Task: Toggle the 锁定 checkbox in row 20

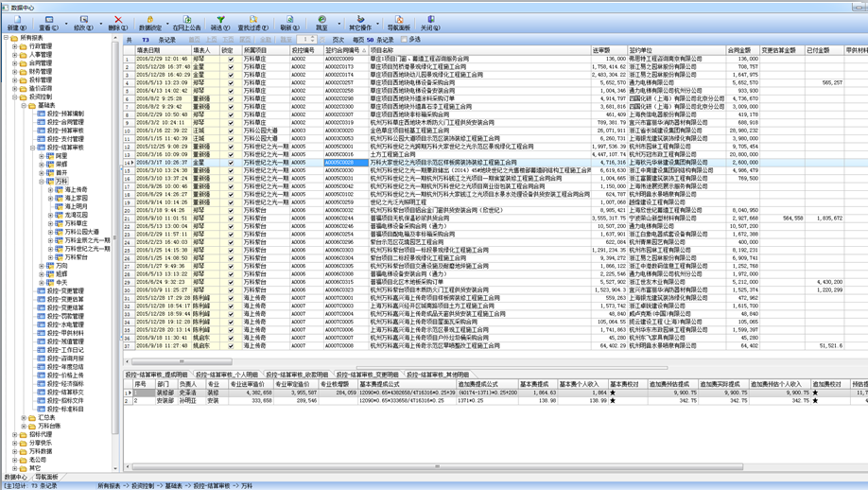Action: coord(231,210)
